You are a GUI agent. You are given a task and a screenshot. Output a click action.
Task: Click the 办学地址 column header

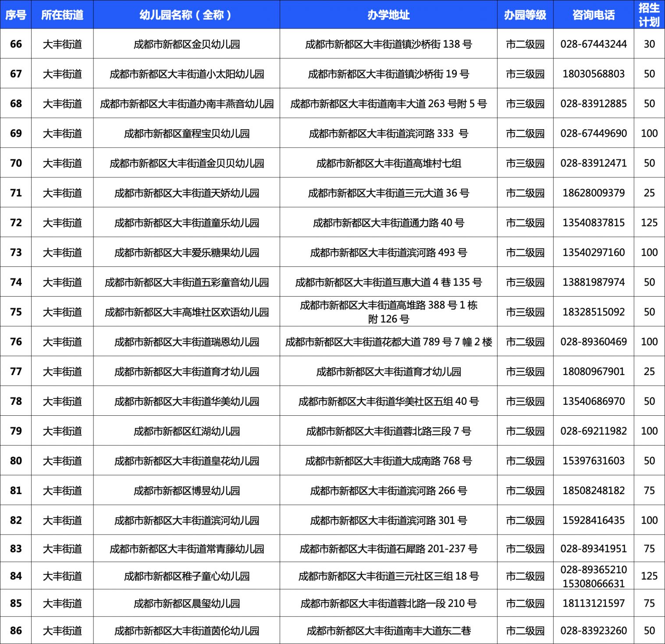point(388,15)
